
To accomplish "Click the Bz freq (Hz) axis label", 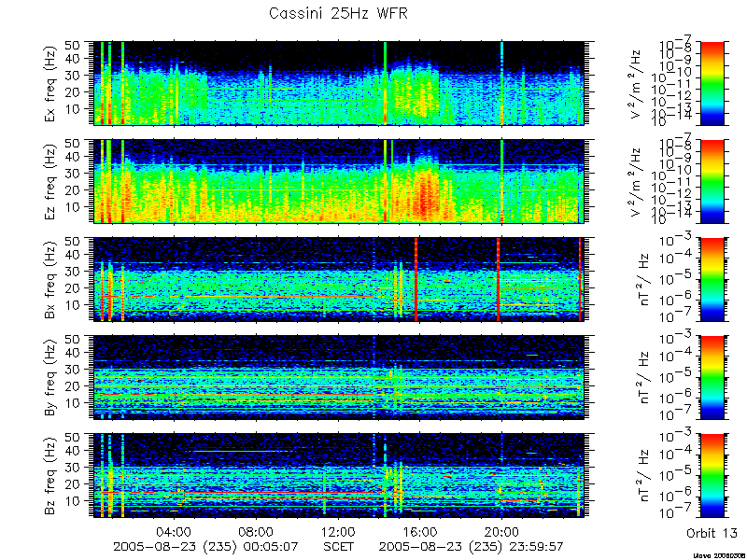I will click(50, 476).
